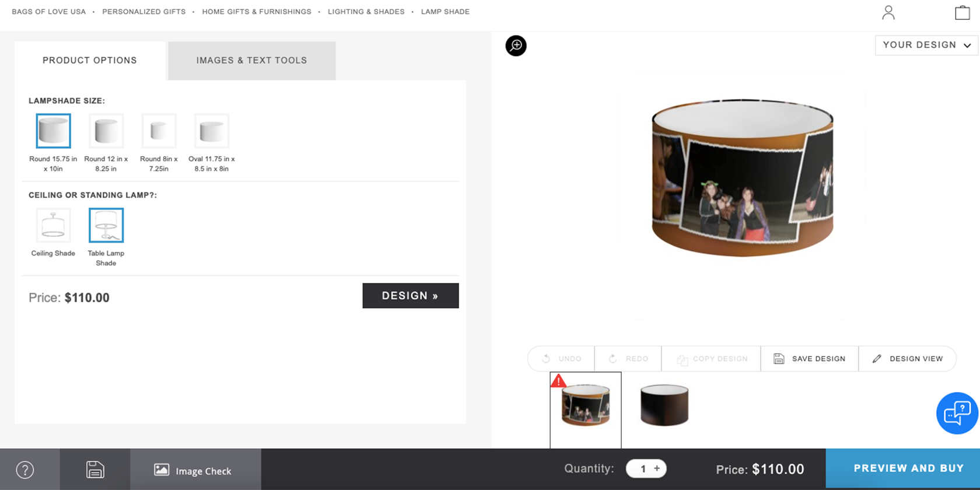
Task: Click the floppy disk save icon in bottom bar
Action: [x=95, y=470]
